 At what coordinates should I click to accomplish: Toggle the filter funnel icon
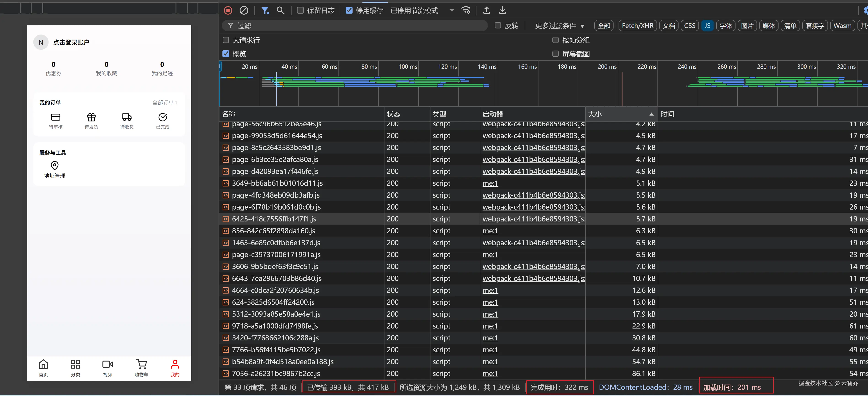click(x=265, y=11)
